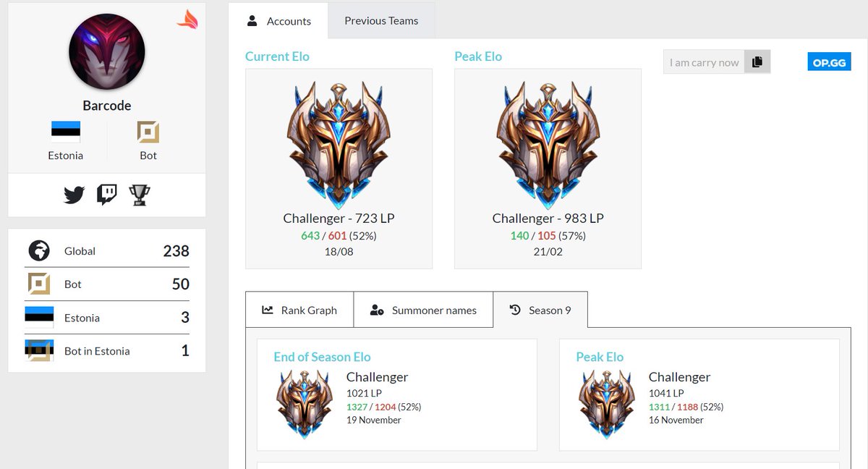The height and width of the screenshot is (469, 868).
Task: Click the top Peak Elo heading
Action: pos(478,56)
